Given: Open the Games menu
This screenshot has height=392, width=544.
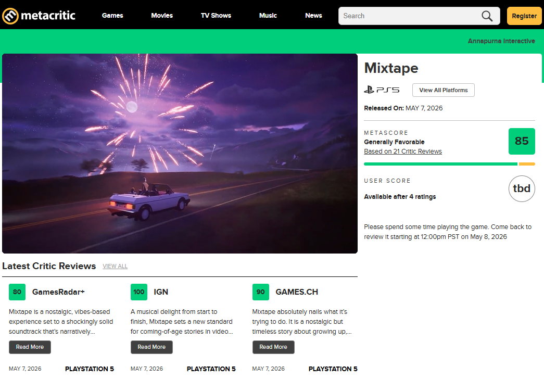Looking at the screenshot, I should pyautogui.click(x=112, y=16).
